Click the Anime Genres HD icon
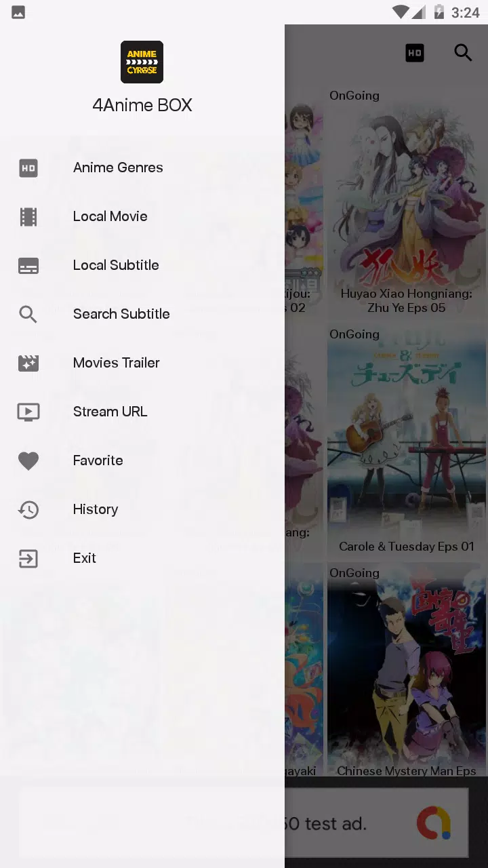This screenshot has height=868, width=488. click(x=28, y=167)
